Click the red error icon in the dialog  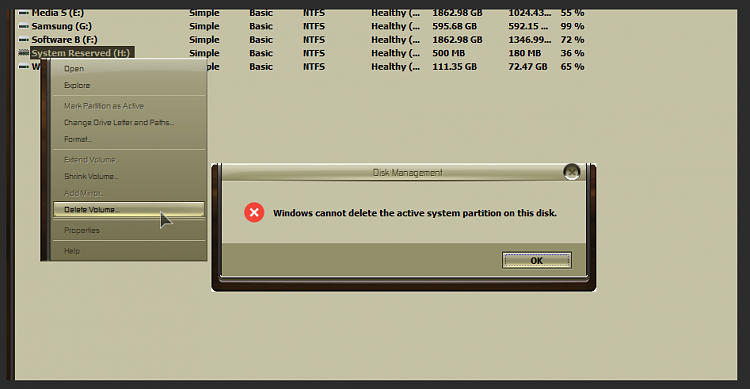254,212
